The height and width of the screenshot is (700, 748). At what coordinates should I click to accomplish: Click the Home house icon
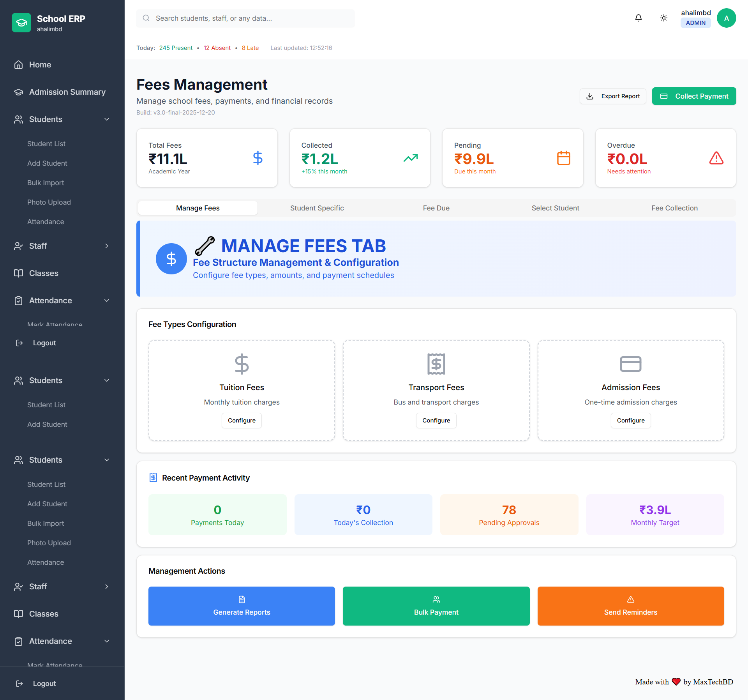(x=18, y=65)
